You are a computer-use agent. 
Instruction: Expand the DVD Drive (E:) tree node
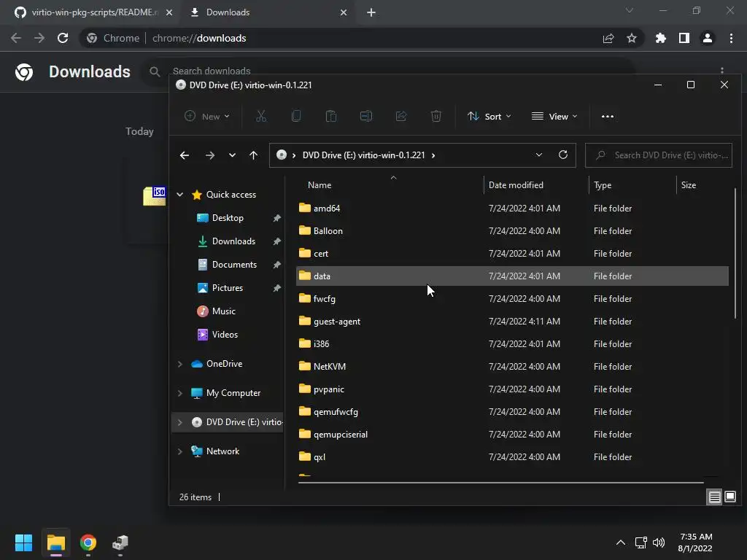coord(179,422)
